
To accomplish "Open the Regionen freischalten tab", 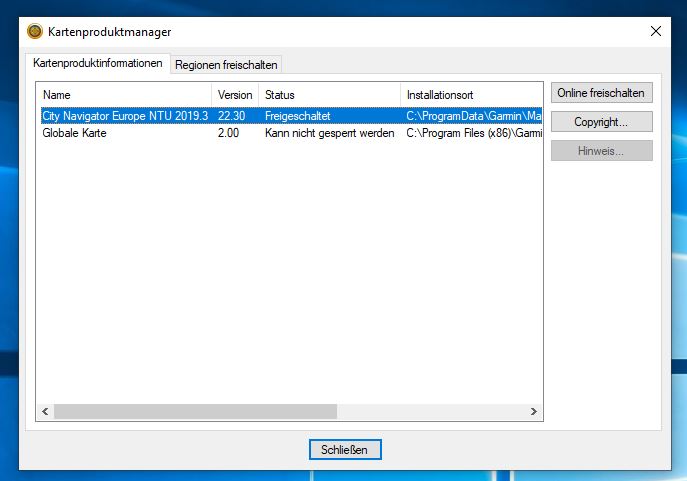I will pos(226,65).
